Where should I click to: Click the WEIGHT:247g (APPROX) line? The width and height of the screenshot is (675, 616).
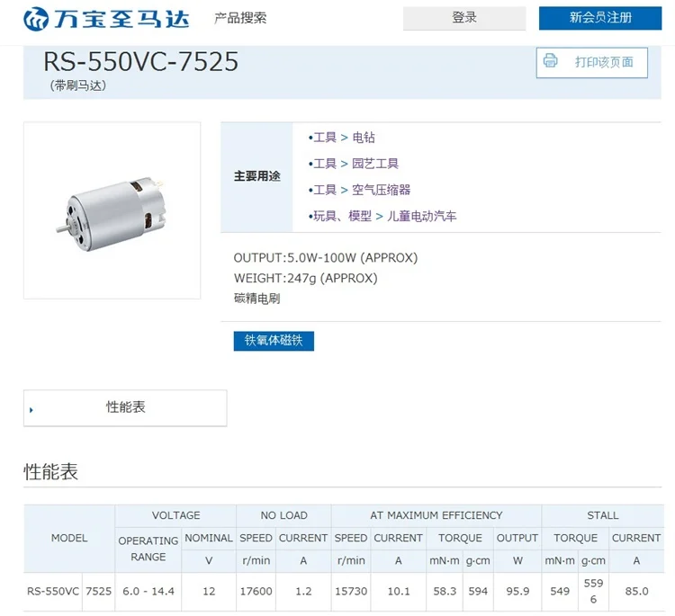point(306,278)
